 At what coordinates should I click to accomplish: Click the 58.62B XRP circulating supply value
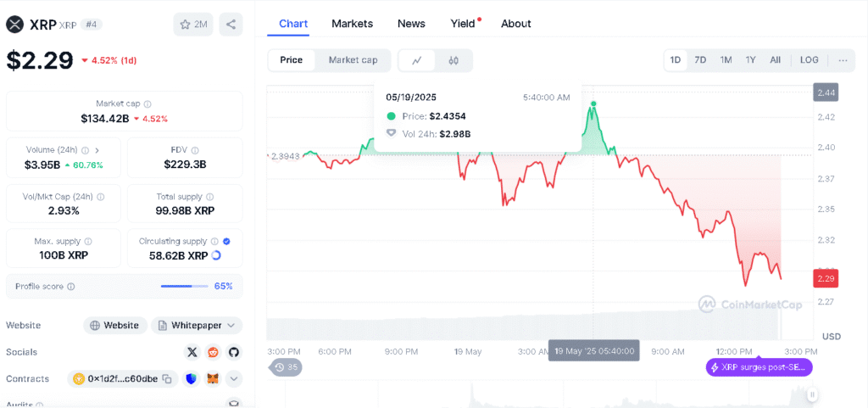pos(179,256)
